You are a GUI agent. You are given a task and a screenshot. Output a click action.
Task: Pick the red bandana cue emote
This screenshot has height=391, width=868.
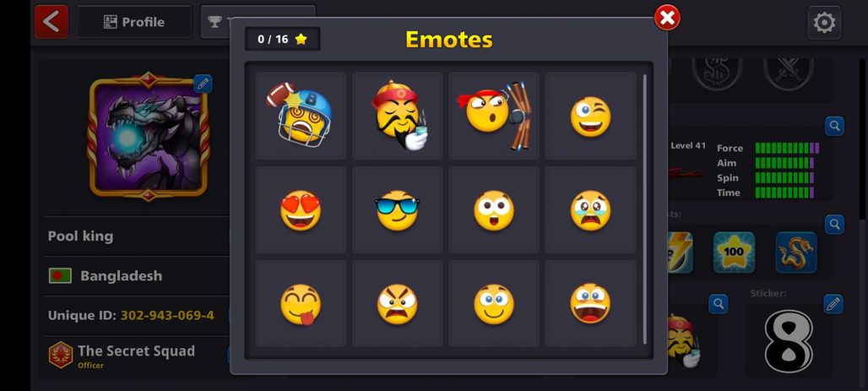494,116
